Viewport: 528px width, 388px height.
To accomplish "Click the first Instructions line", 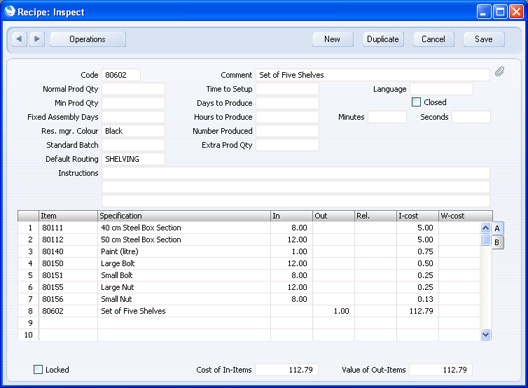I will point(296,173).
